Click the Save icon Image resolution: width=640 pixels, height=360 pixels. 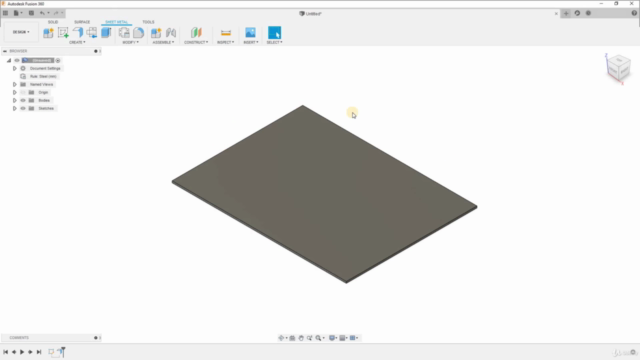click(x=31, y=13)
